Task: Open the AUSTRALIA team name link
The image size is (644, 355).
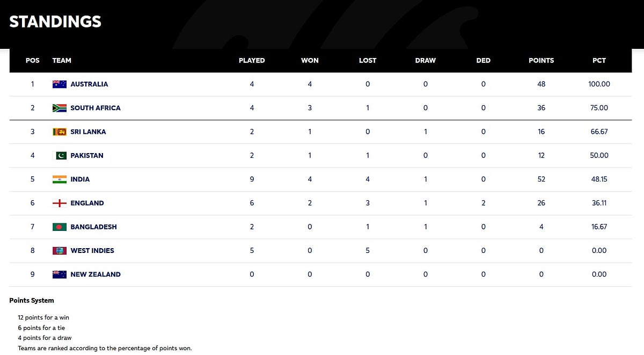Action: tap(89, 84)
